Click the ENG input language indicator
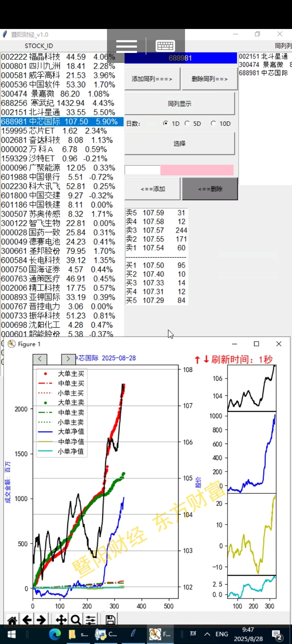This screenshot has width=292, height=644. click(222, 634)
